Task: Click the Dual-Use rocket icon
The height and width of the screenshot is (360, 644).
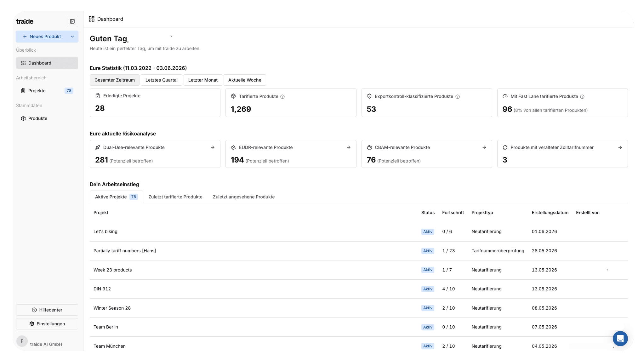Action: 98,147
